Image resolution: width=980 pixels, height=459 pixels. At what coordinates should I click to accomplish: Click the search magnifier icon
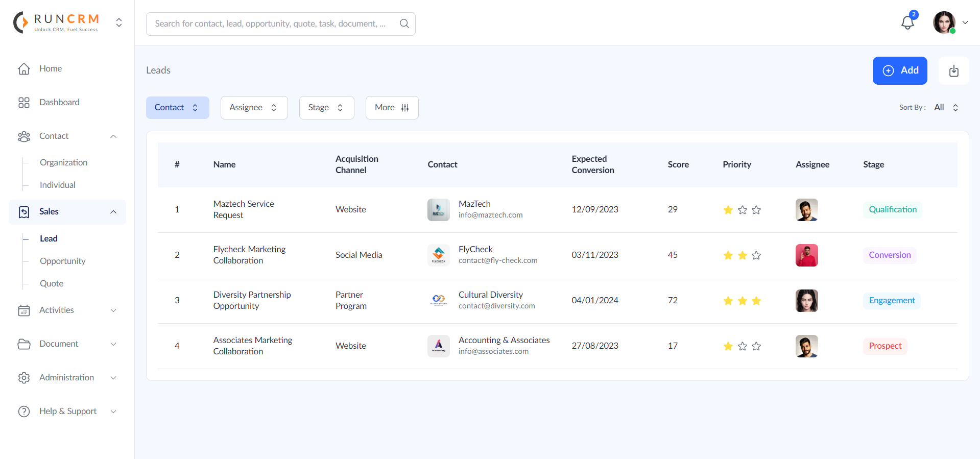pos(404,23)
